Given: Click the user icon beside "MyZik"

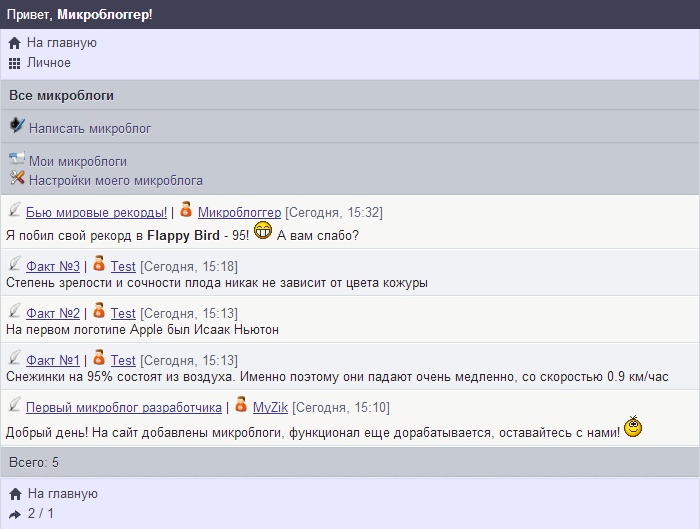Looking at the screenshot, I should pos(241,404).
